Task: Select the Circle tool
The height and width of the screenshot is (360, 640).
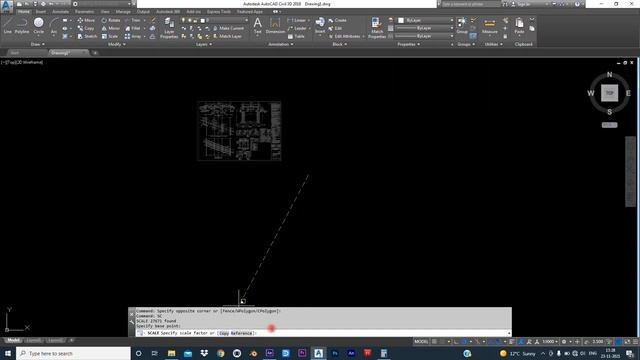Action: (38, 26)
